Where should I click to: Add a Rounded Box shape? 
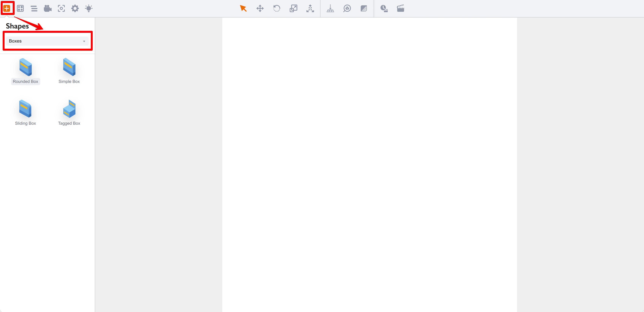(x=25, y=71)
